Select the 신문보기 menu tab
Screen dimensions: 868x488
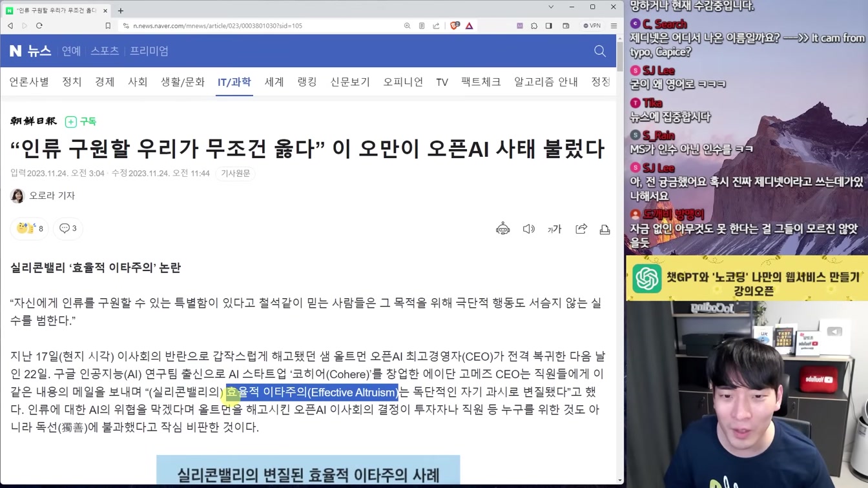pyautogui.click(x=350, y=82)
